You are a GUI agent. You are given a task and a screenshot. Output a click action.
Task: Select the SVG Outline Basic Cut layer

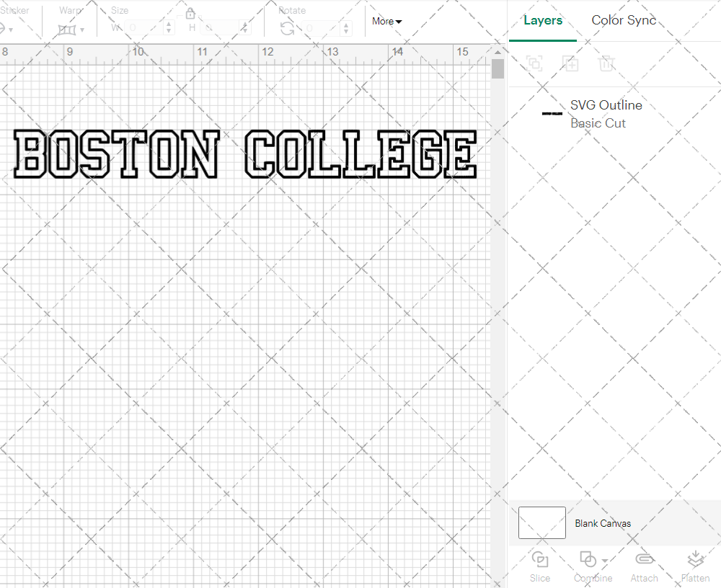(606, 114)
